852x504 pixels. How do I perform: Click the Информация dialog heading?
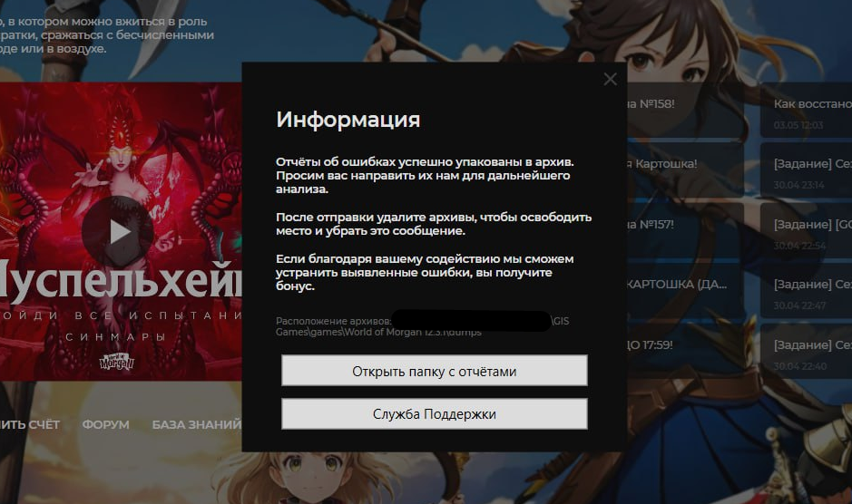coord(348,120)
